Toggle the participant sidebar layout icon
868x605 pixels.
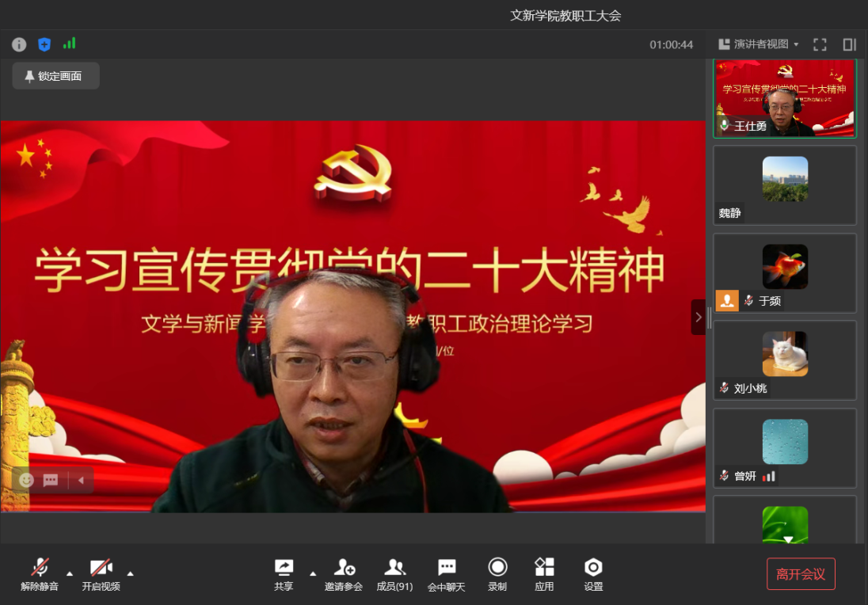click(849, 44)
